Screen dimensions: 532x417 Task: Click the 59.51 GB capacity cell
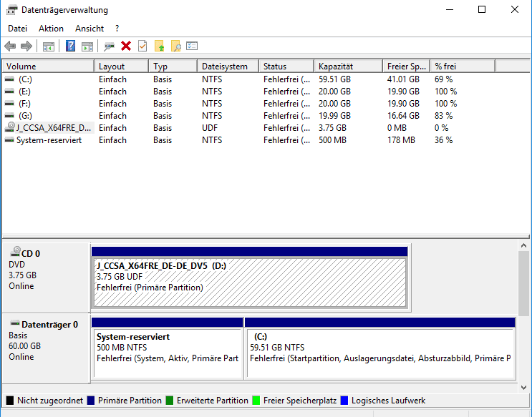(334, 79)
